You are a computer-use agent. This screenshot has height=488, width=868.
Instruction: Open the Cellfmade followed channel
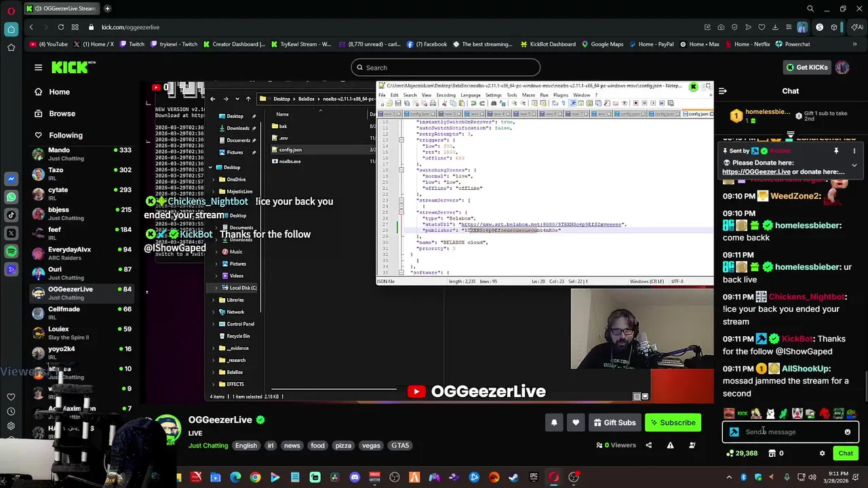[x=81, y=312]
